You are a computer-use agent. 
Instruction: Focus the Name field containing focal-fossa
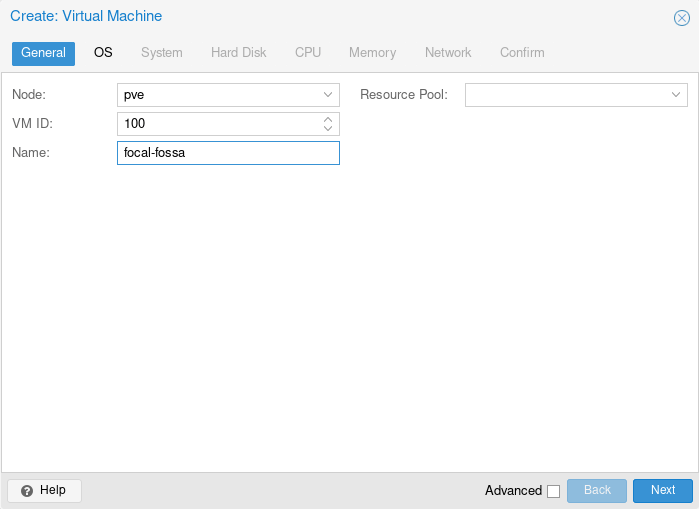228,153
